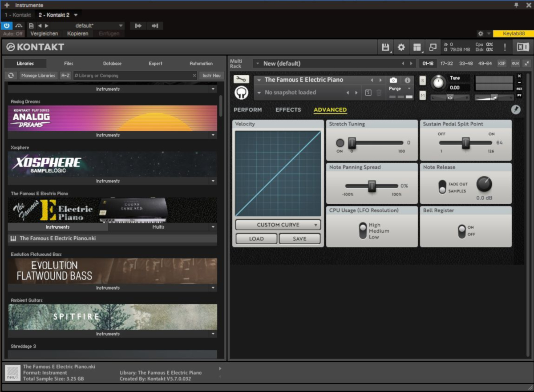Open the CUSTOM CURVE dropdown
The width and height of the screenshot is (534, 392).
pyautogui.click(x=278, y=225)
